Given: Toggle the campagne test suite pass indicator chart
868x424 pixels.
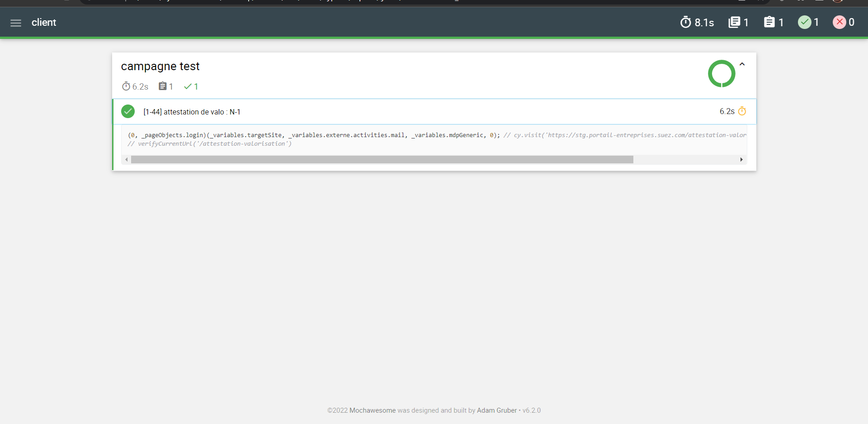Looking at the screenshot, I should click(x=722, y=73).
